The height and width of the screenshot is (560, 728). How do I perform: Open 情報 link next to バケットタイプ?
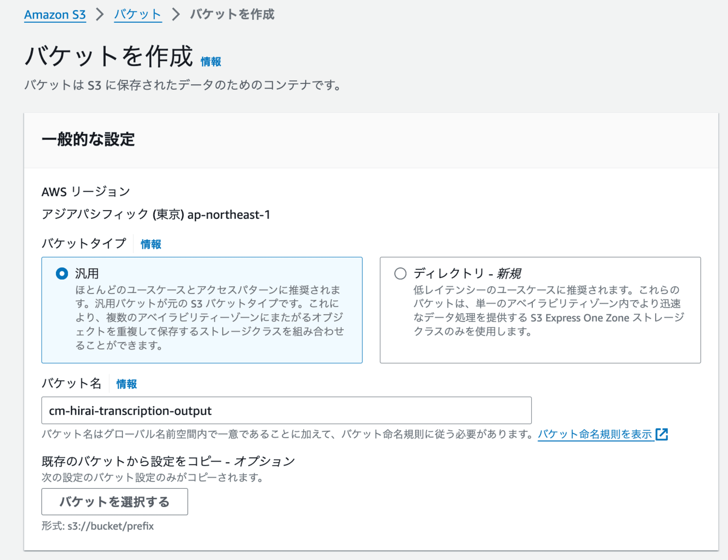point(151,244)
